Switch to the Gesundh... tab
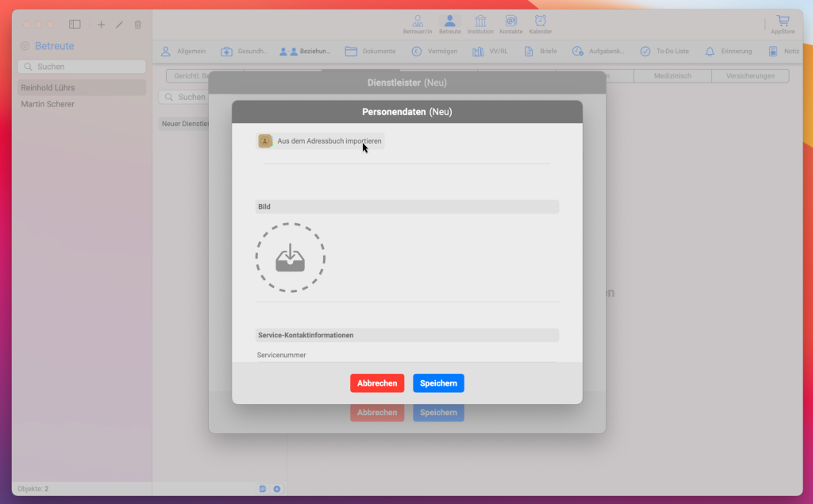 (x=244, y=52)
